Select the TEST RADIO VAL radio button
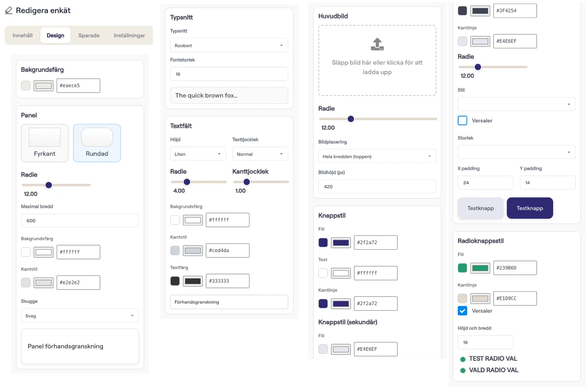588x388 pixels. point(463,359)
